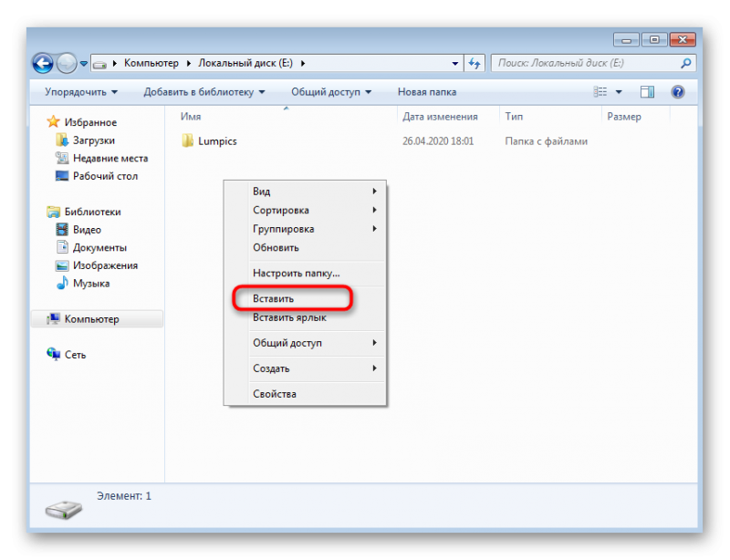Viewport: 730px width, 560px height.
Task: Open Видео library
Action: (x=87, y=230)
